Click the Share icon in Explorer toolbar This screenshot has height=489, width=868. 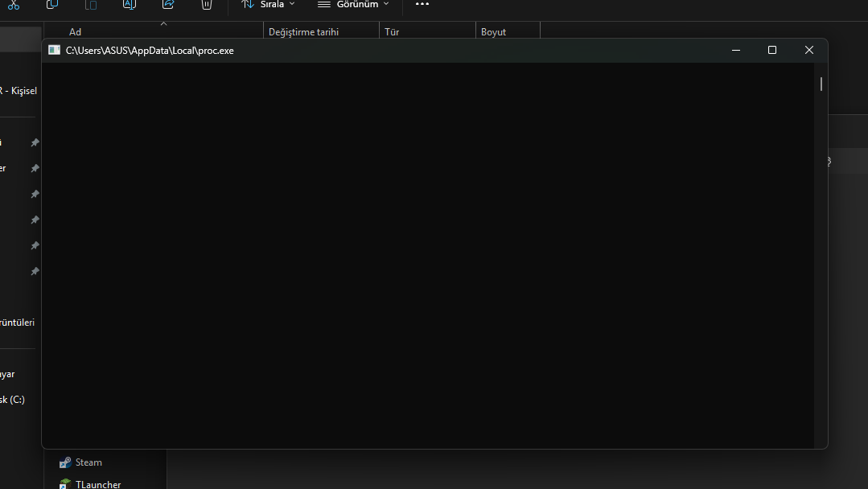168,5
